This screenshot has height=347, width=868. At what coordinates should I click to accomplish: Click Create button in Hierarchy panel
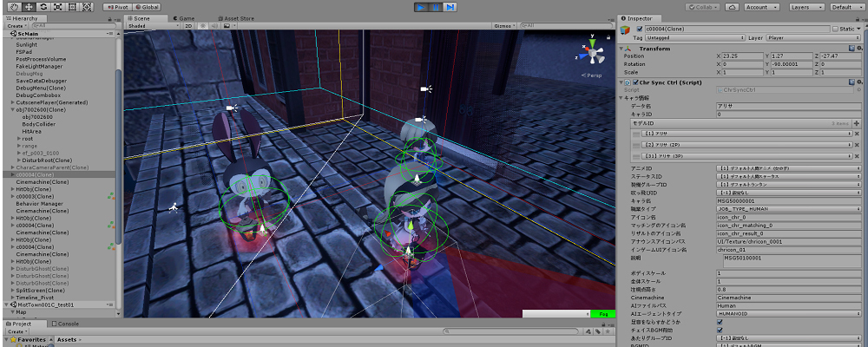(x=16, y=25)
